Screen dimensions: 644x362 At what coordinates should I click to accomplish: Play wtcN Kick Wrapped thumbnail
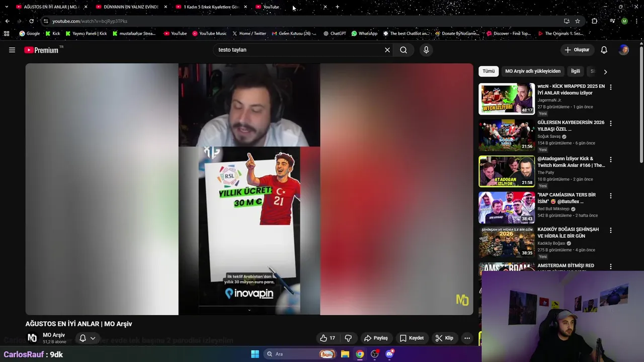507,99
